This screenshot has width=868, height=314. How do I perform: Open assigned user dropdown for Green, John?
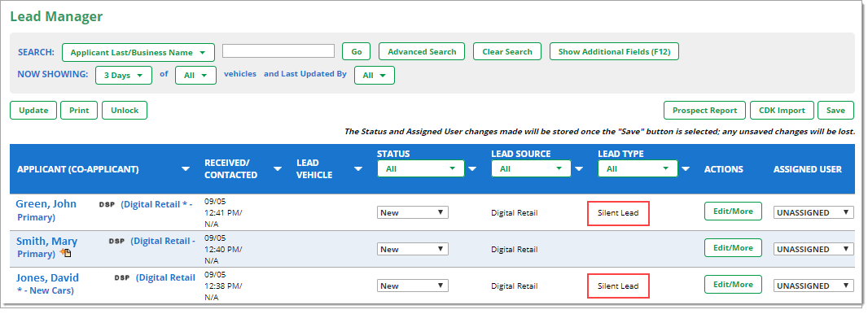pos(813,212)
